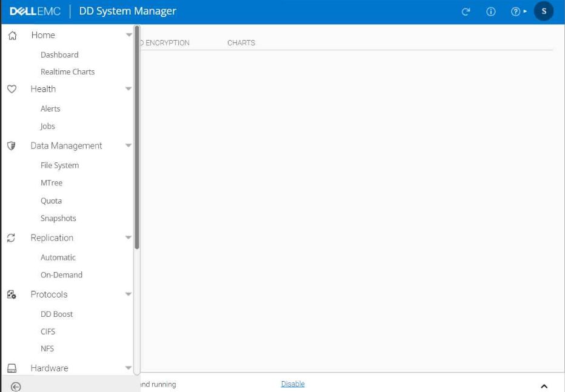Open Automatic replication
This screenshot has width=565, height=392.
[x=58, y=257]
